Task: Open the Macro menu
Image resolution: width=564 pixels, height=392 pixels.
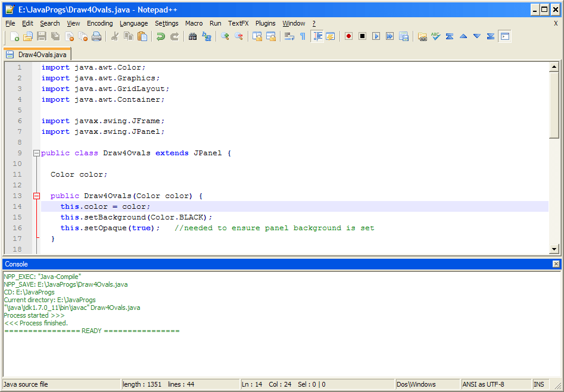Action: pyautogui.click(x=194, y=23)
